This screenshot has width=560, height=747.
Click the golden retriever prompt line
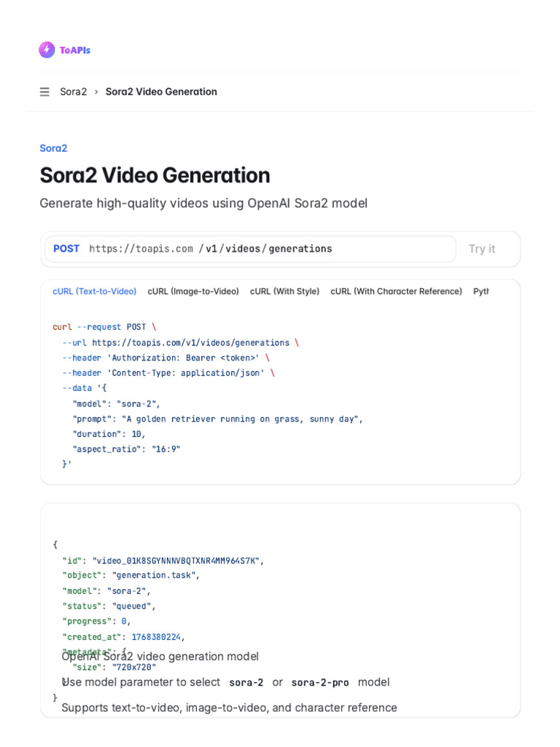tap(217, 419)
